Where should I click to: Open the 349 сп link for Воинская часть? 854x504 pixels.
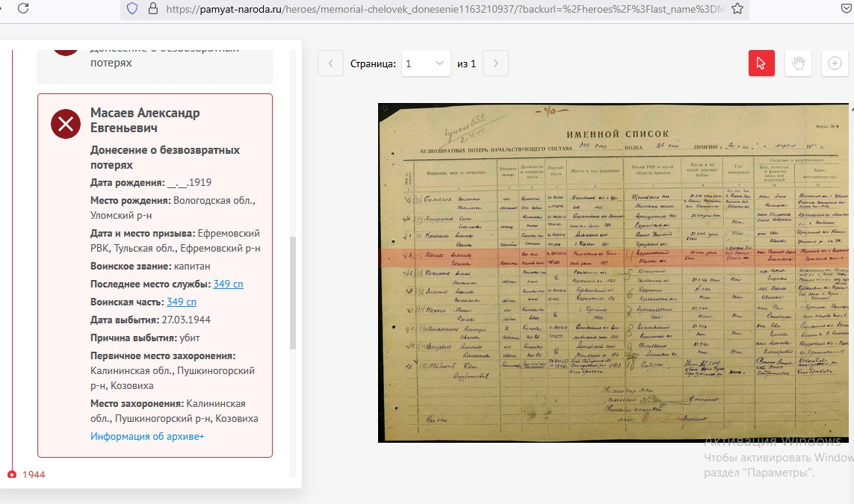(182, 302)
